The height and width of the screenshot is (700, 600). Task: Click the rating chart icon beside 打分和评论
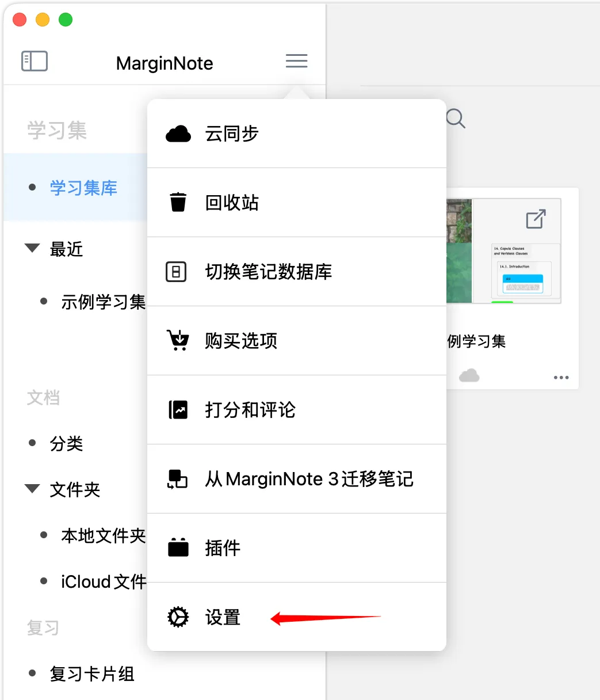pos(178,410)
